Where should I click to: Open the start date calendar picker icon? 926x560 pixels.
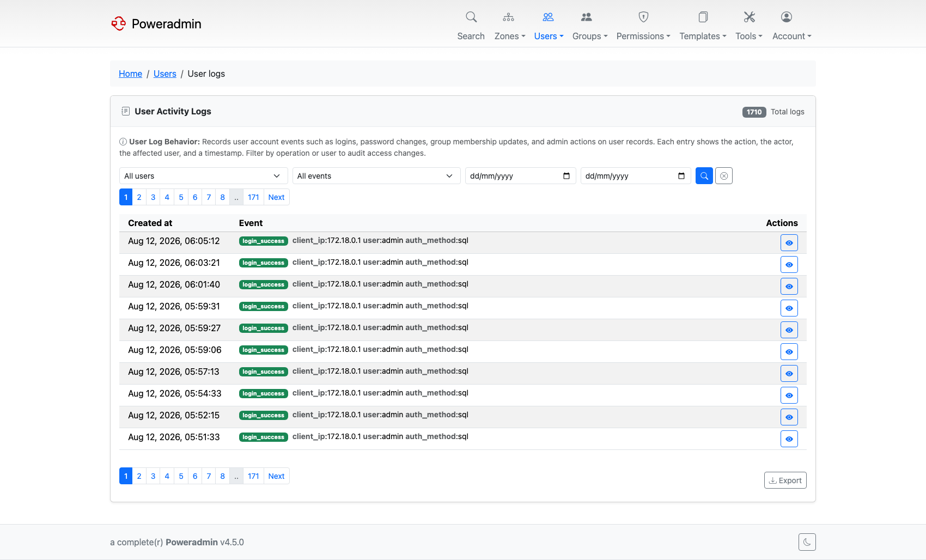566,176
